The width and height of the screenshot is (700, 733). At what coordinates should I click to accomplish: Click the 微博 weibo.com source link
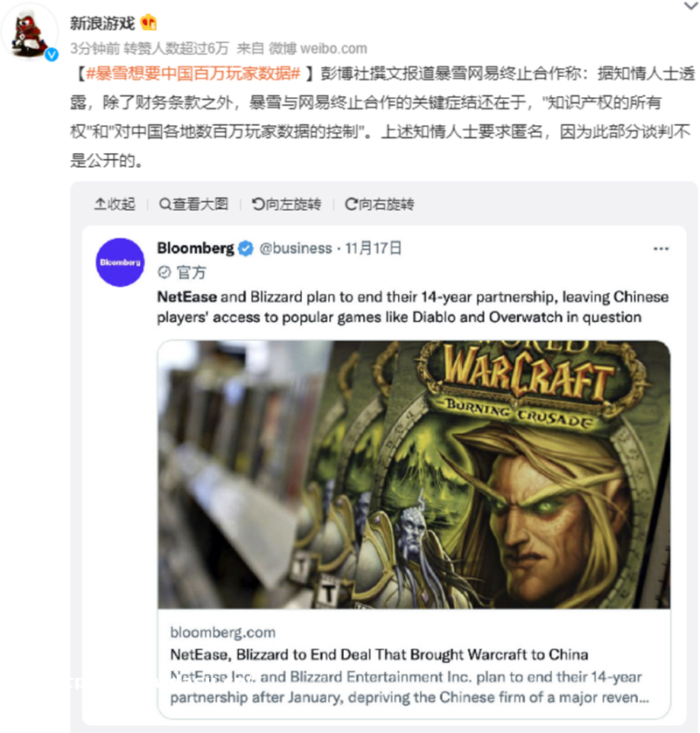(x=318, y=48)
